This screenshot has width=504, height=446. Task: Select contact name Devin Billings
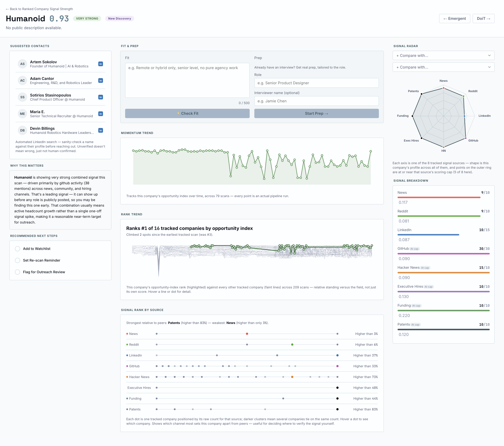pos(42,128)
